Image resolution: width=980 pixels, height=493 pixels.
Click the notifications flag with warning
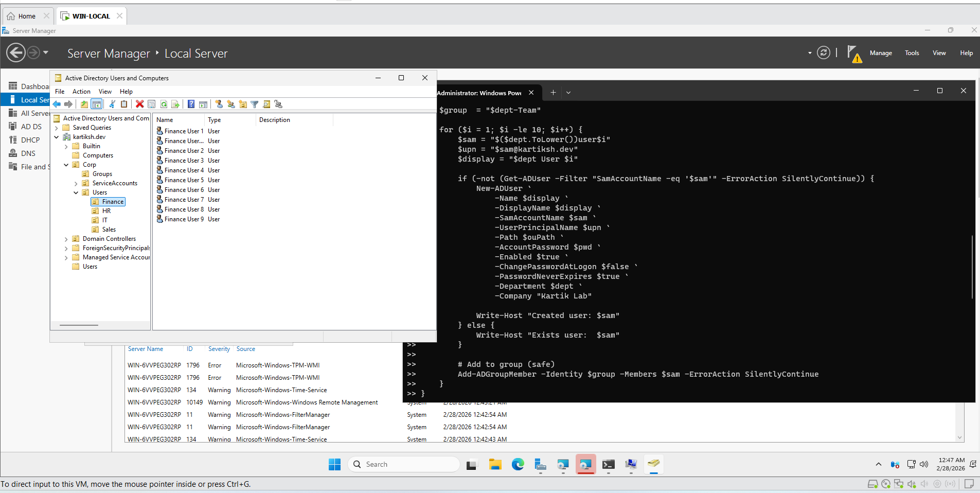click(x=854, y=54)
